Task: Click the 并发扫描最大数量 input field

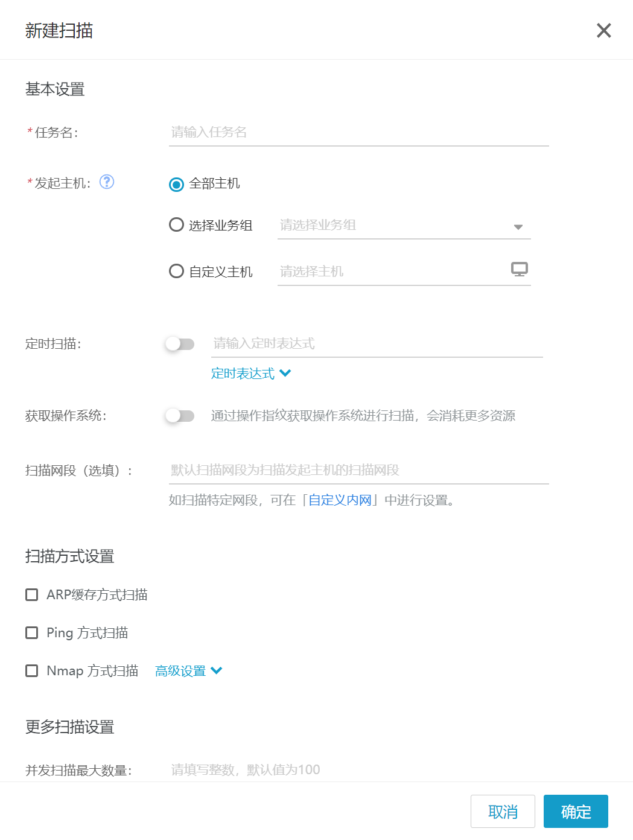Action: pos(358,769)
